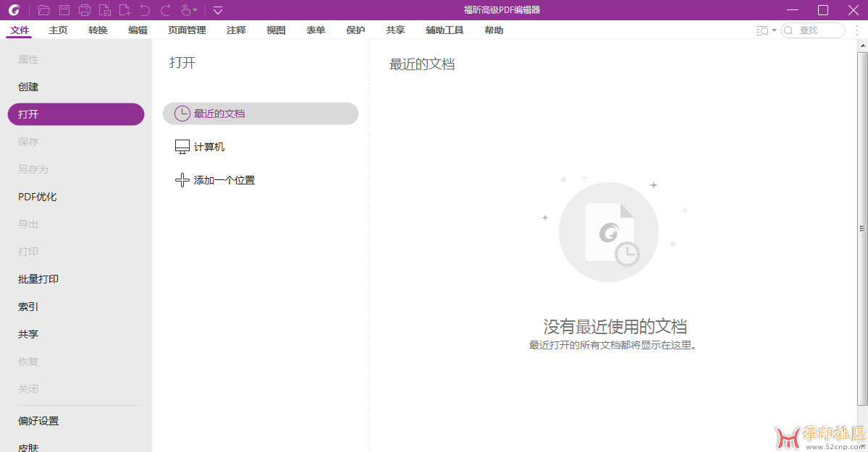This screenshot has height=452, width=868.
Task: Click the plus icon beside 添加一个位置
Action: point(182,180)
